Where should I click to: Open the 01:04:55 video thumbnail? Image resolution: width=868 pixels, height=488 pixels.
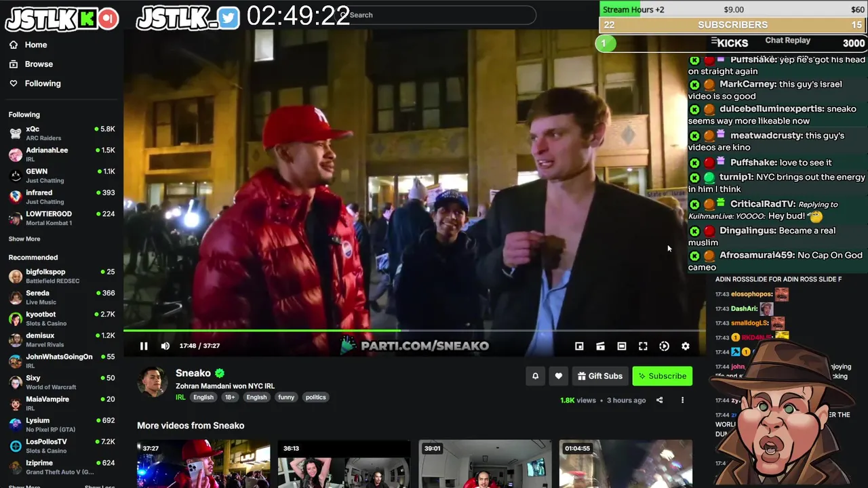click(626, 464)
